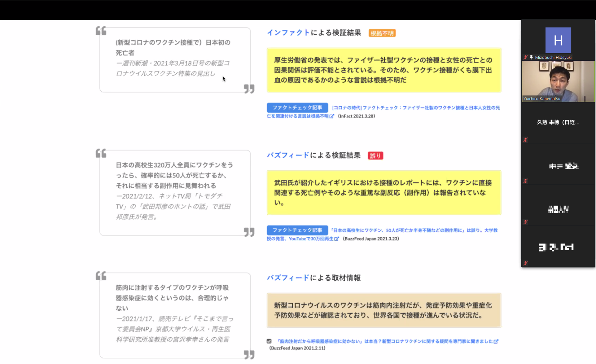Click external link icon after YouTubeで30万回再生
The height and width of the screenshot is (364, 596).
[x=337, y=239]
